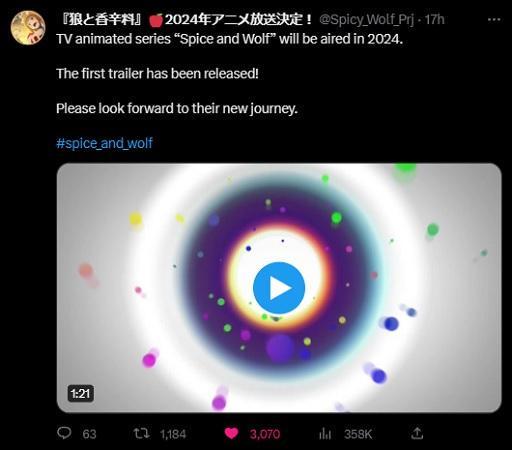512x450 pixels.
Task: Click the 1:21 duration badge
Action: point(81,394)
